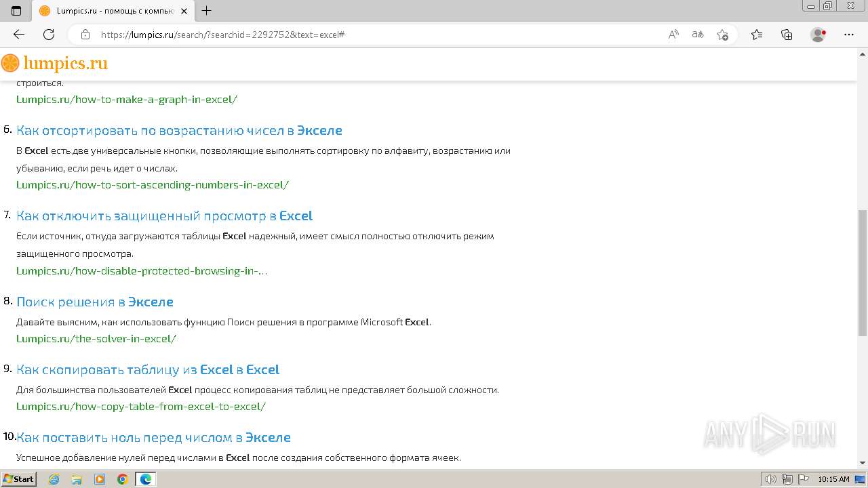Viewport: 868px width, 488px height.
Task: Open the volume control in tray
Action: (x=771, y=479)
